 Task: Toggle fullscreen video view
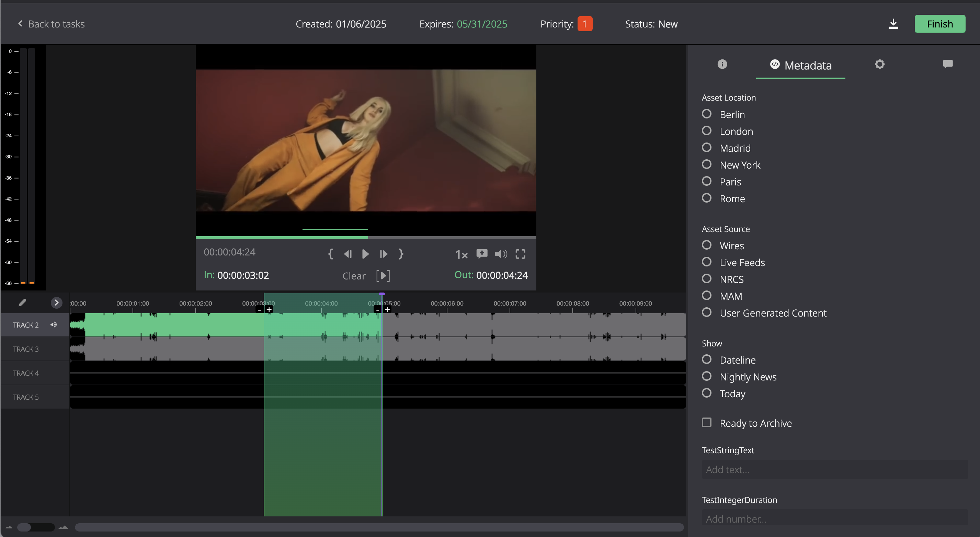click(520, 254)
